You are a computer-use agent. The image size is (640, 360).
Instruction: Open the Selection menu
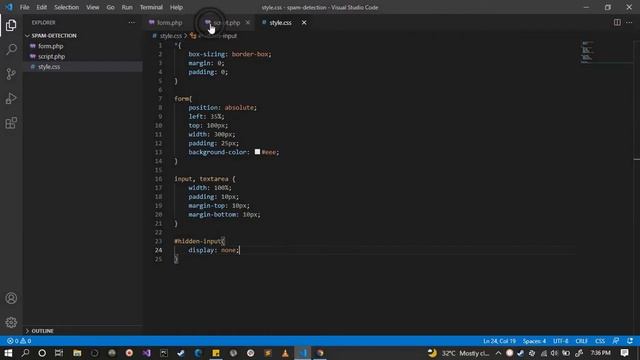(x=67, y=7)
